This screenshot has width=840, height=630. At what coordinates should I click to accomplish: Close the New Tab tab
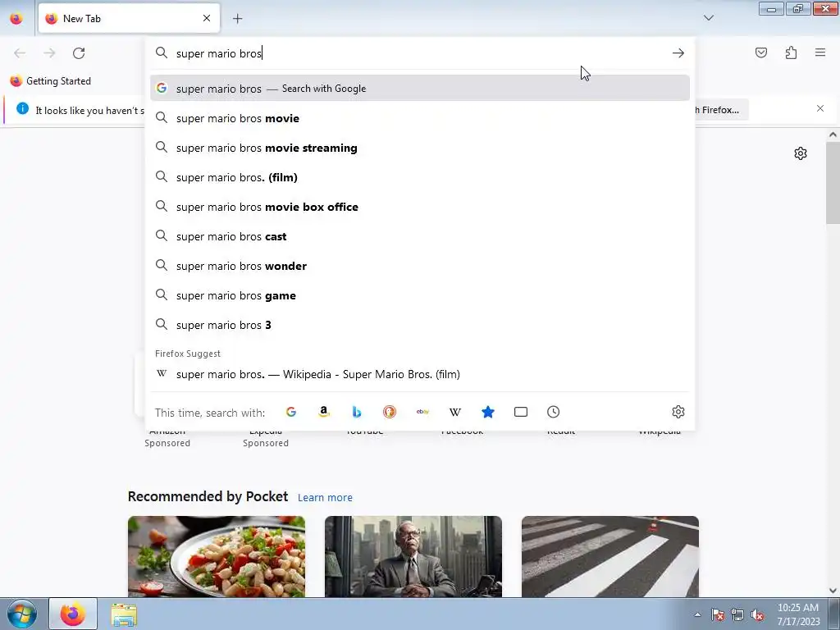(207, 18)
